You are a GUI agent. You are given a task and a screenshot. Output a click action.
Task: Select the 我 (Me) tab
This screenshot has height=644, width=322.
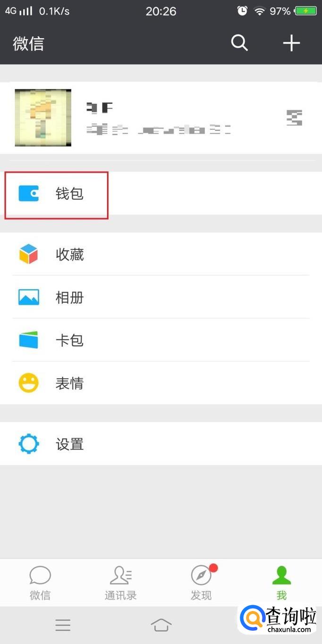point(281,583)
